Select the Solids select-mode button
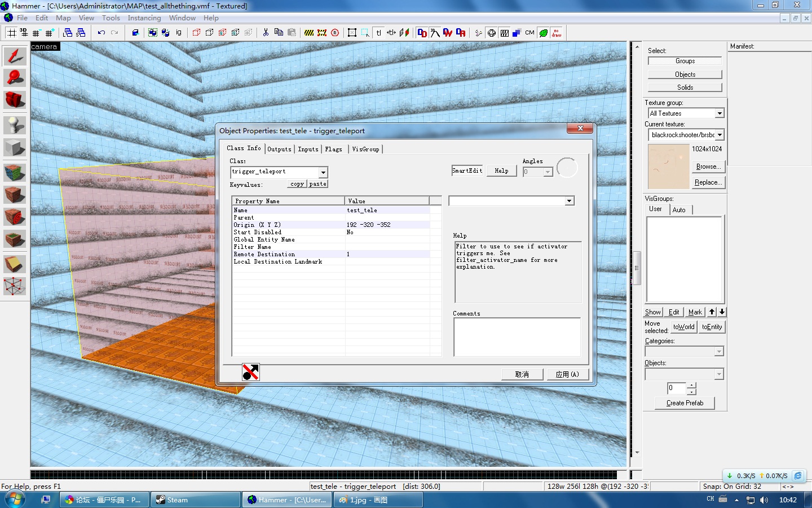Image resolution: width=812 pixels, height=508 pixels. pyautogui.click(x=685, y=87)
